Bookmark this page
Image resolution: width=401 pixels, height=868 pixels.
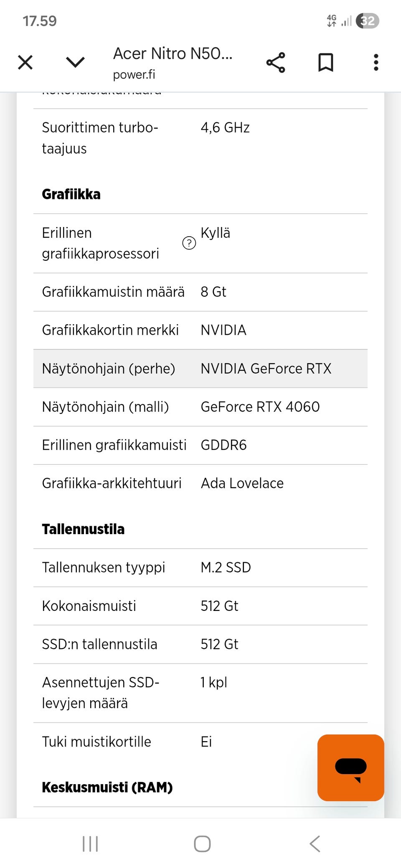tap(326, 63)
